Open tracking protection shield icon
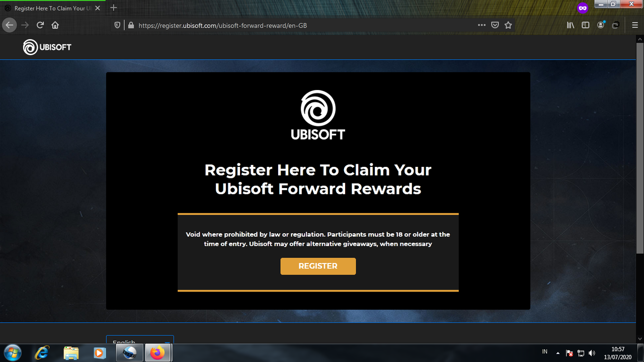This screenshot has width=644, height=362. [x=118, y=25]
